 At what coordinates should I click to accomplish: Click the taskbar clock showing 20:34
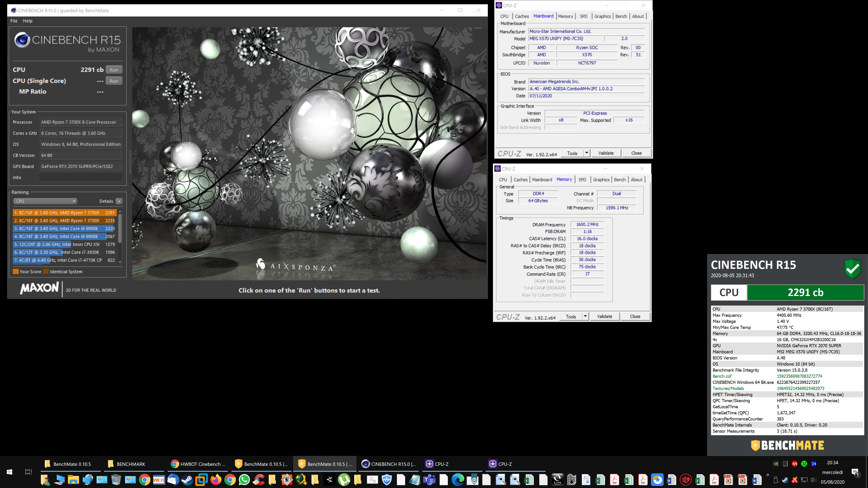tap(832, 463)
